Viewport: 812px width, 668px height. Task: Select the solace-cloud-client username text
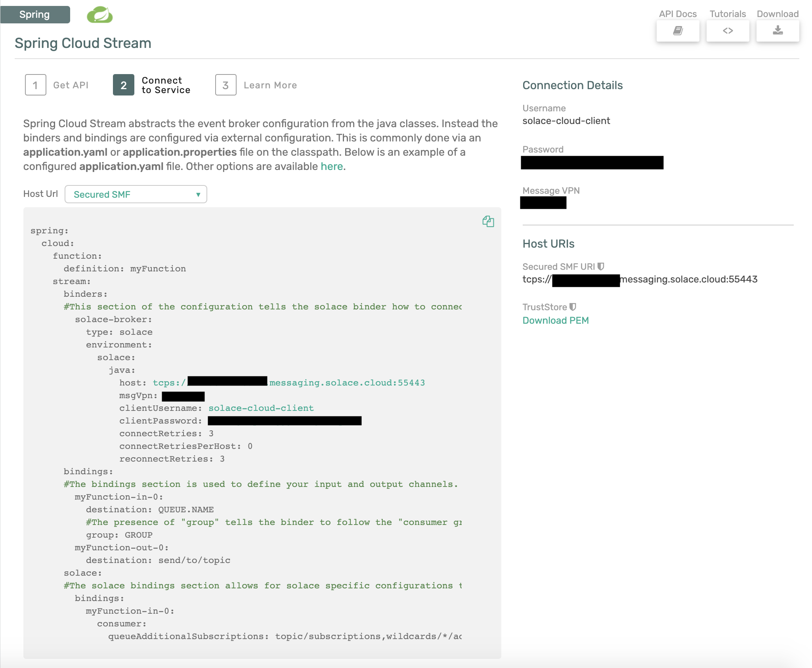coord(566,121)
